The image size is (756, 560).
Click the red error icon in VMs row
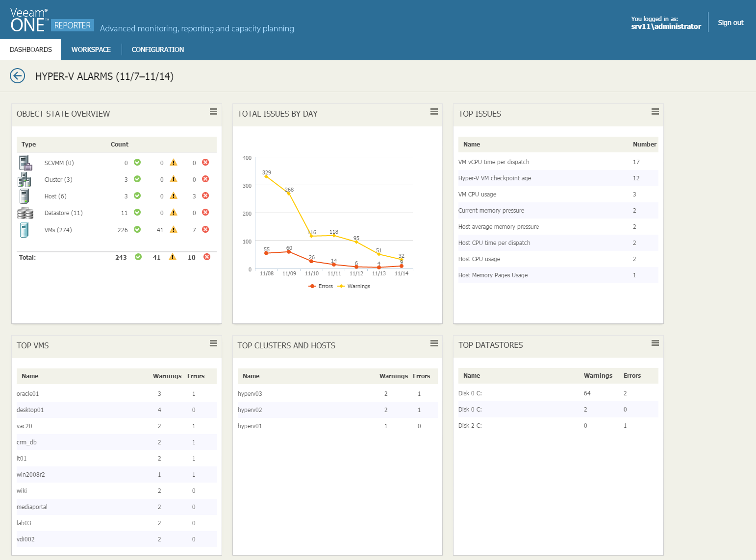[x=205, y=229]
